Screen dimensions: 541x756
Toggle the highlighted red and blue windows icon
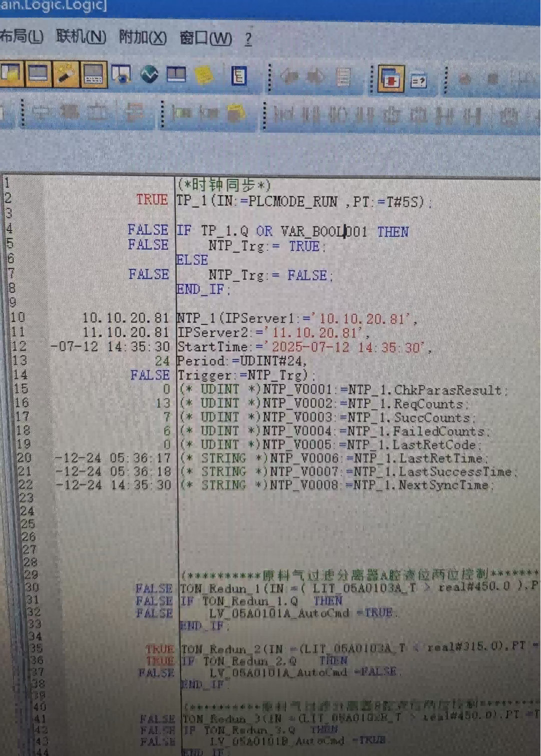390,79
